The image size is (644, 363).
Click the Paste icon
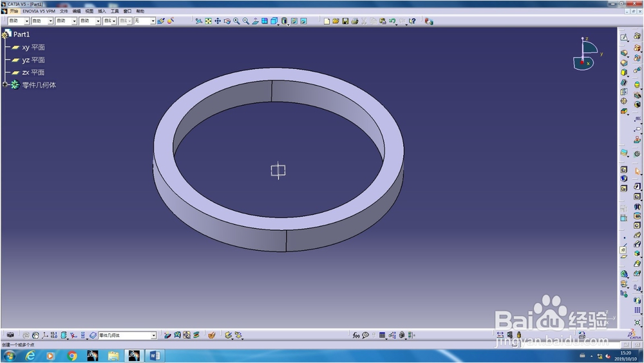click(x=383, y=21)
